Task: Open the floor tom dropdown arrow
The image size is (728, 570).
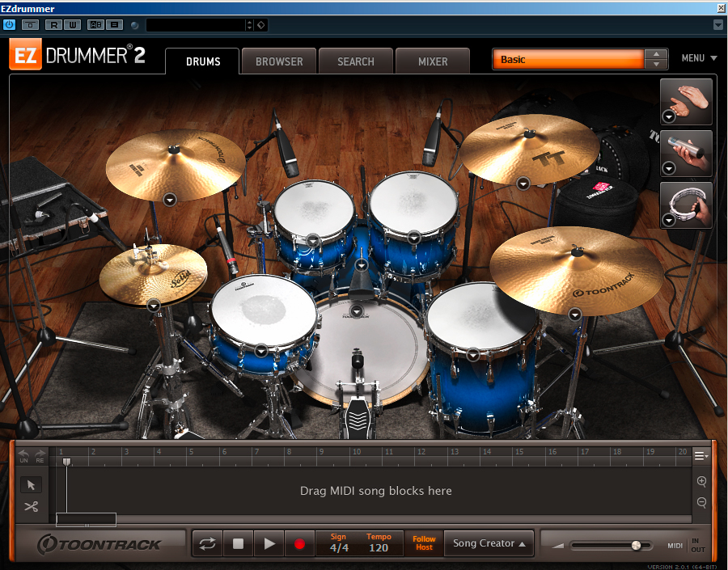Action: [473, 356]
